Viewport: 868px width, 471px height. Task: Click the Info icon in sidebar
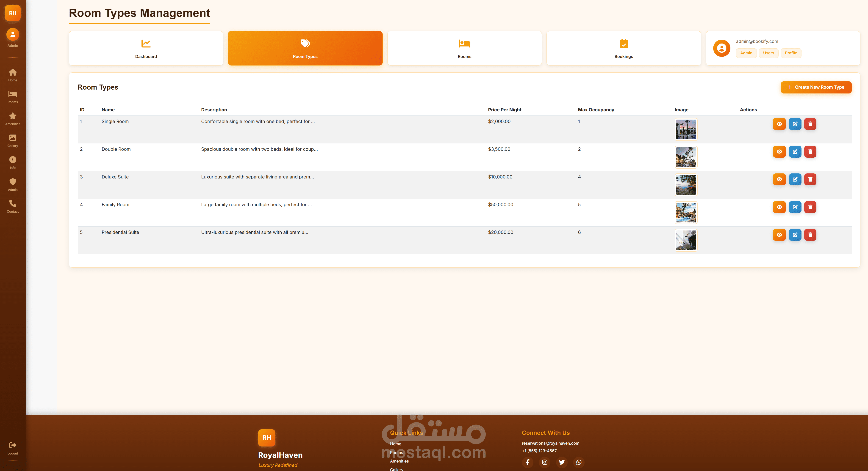(12, 160)
